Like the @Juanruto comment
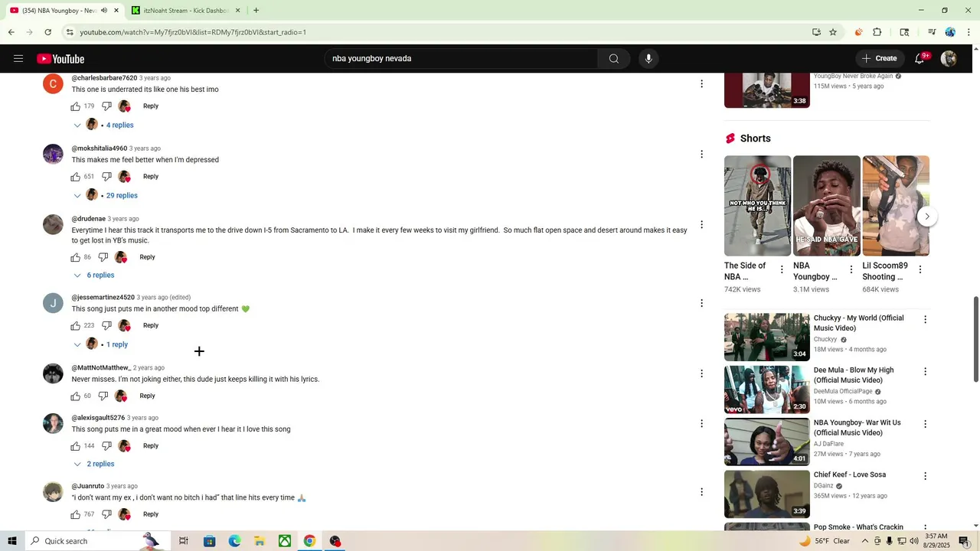 (x=76, y=514)
